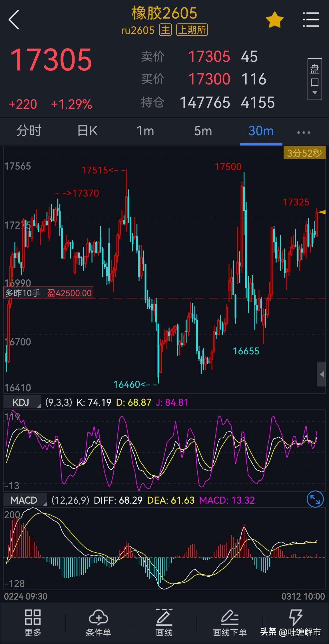Click the yellow current-price arrow marker
329x644 pixels.
tap(322, 212)
